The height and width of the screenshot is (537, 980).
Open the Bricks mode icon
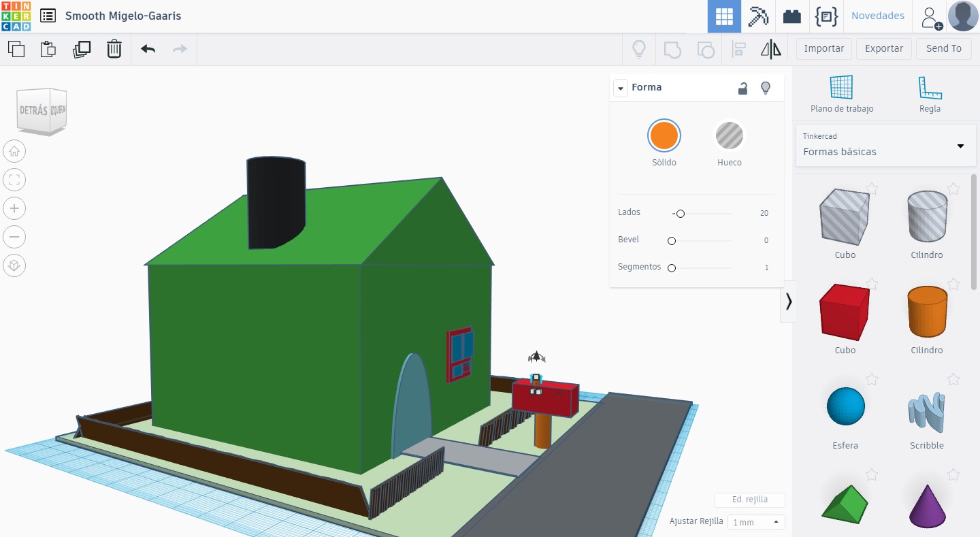coord(791,16)
